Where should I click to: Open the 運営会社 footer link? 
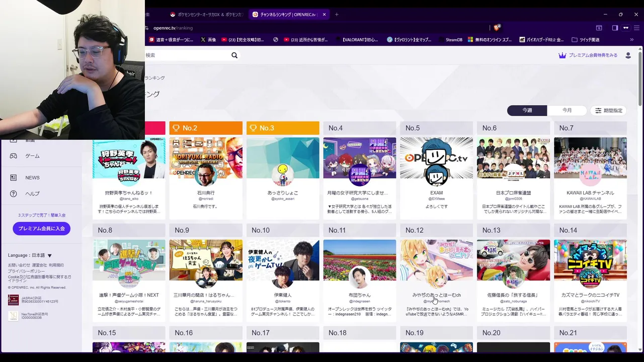pos(39,265)
